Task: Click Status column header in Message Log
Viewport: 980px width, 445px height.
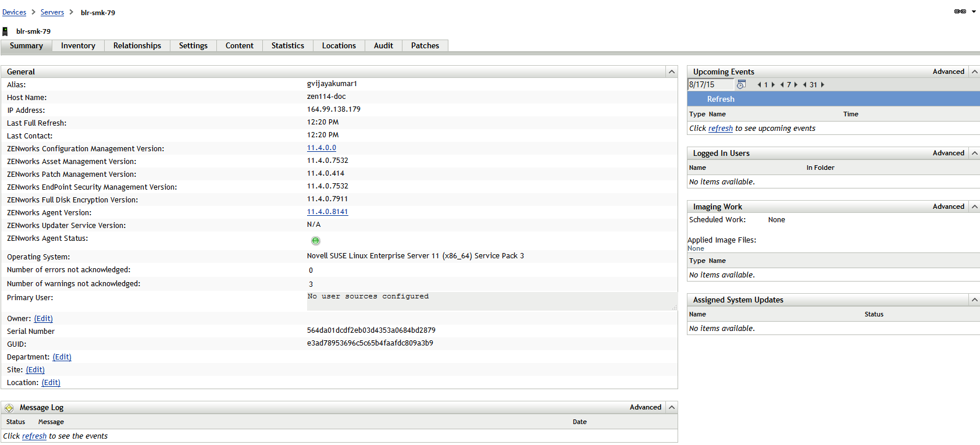Action: [x=16, y=422]
